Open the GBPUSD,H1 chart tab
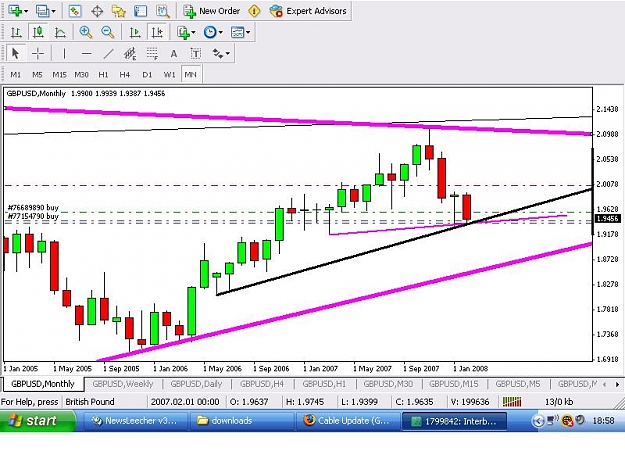625x469 pixels. (324, 384)
